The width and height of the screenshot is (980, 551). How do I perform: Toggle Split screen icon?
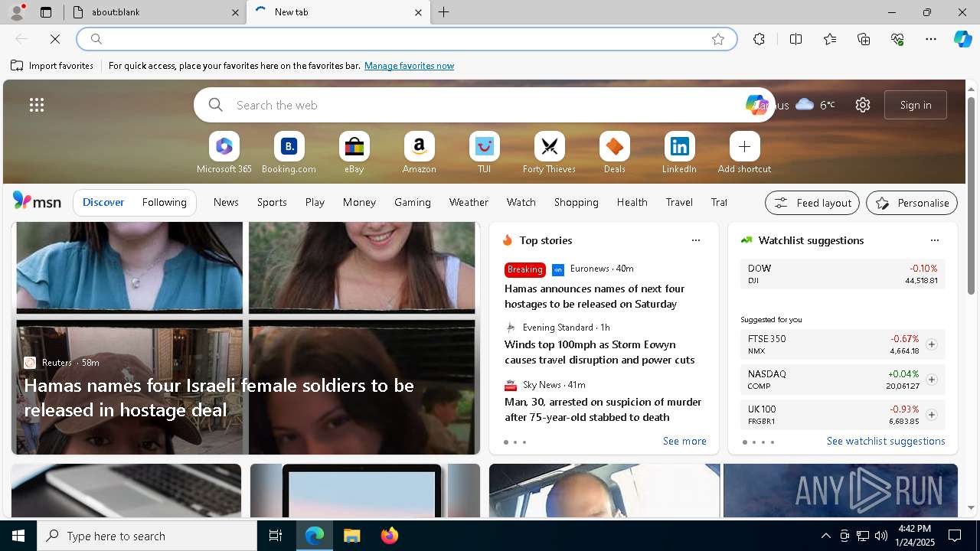[x=795, y=39]
